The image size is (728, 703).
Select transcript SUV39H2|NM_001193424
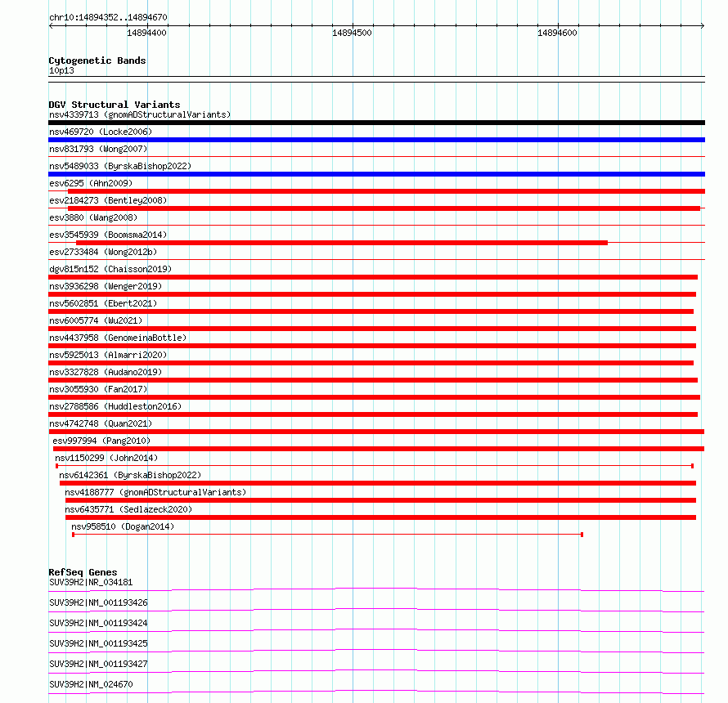(x=98, y=623)
